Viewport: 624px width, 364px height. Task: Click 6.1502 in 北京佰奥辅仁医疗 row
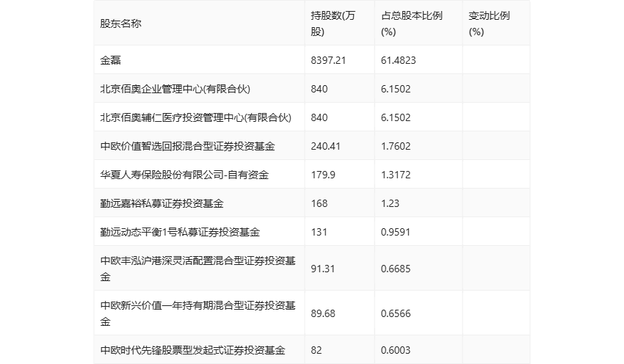[396, 117]
